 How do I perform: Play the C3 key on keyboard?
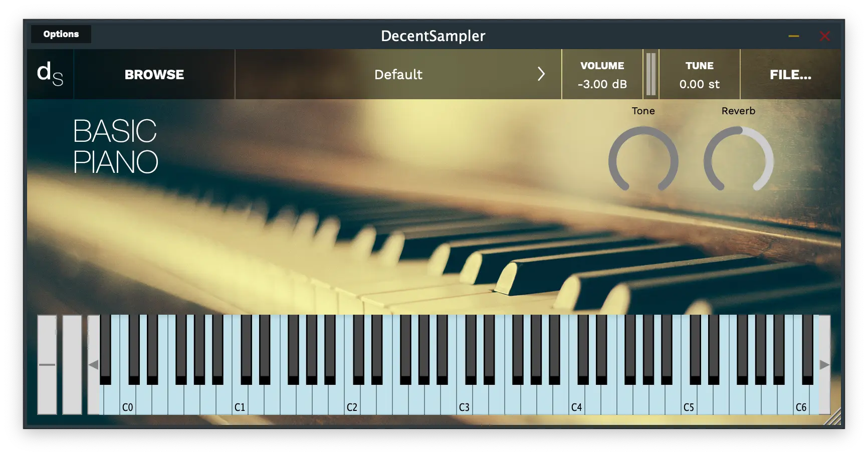pos(465,401)
